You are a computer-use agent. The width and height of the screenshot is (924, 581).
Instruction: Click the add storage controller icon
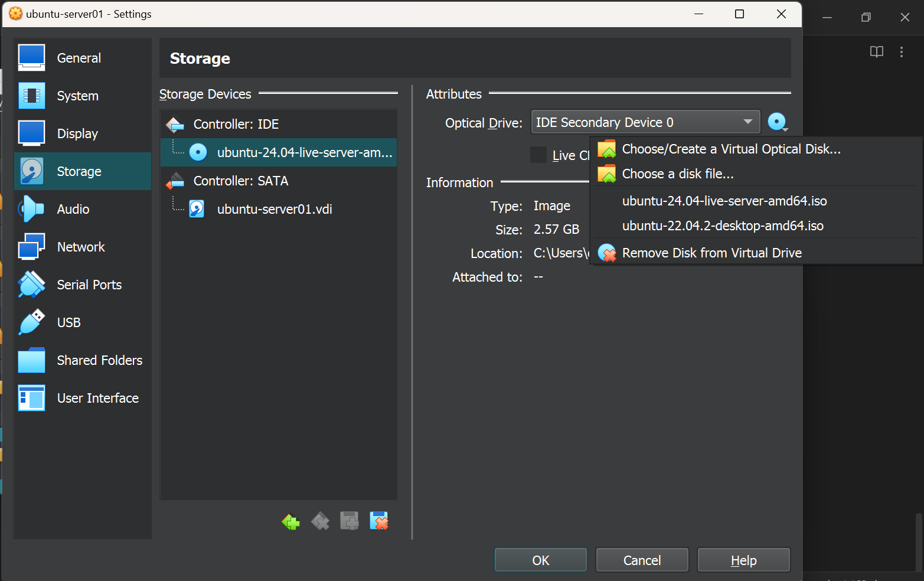290,521
